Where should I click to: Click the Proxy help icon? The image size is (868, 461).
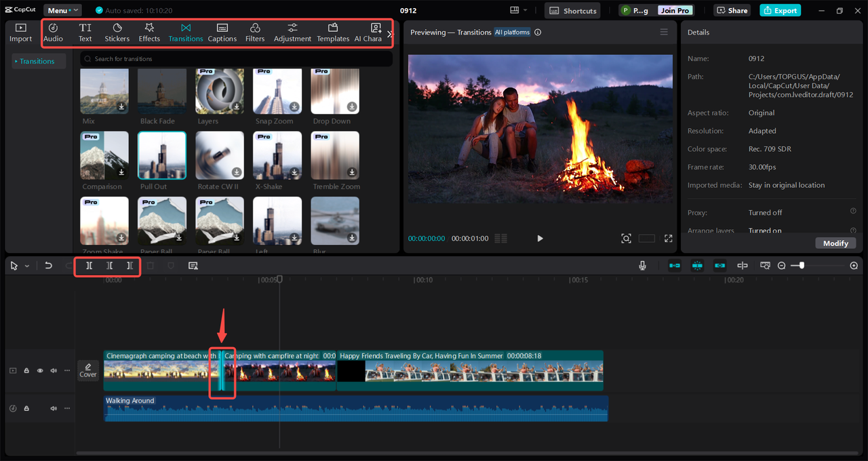coord(853,212)
